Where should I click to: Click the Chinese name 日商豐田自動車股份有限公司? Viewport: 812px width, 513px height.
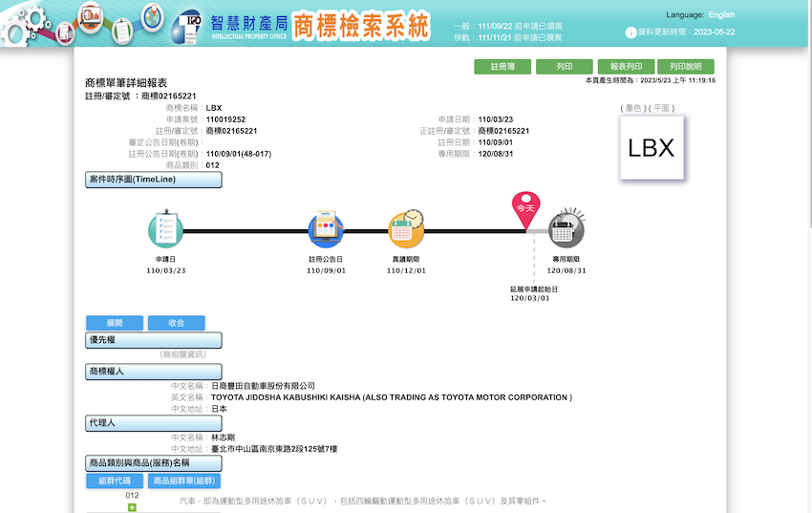coord(263,386)
